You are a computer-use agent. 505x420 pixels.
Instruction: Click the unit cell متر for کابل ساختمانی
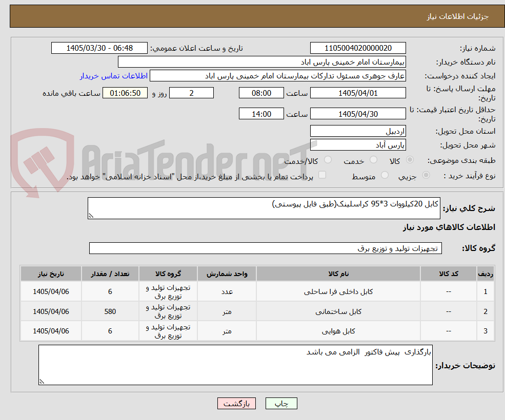pyautogui.click(x=227, y=311)
